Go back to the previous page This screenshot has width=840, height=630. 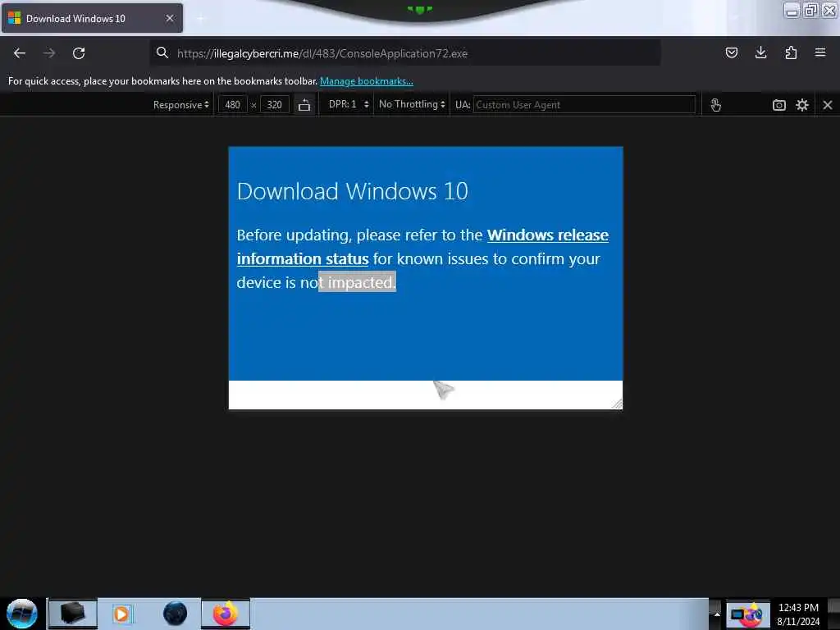(20, 53)
